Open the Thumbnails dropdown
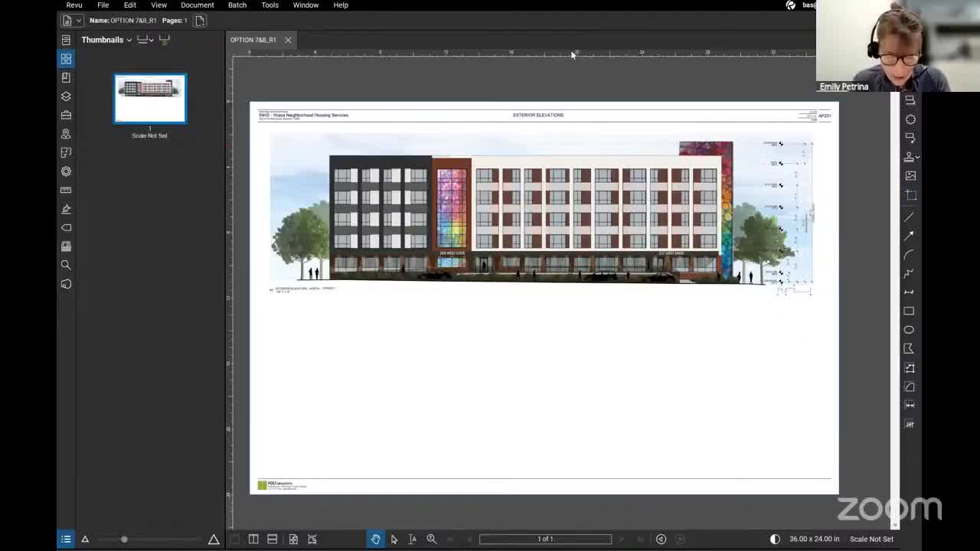Viewport: 980px width, 551px height. coord(129,40)
